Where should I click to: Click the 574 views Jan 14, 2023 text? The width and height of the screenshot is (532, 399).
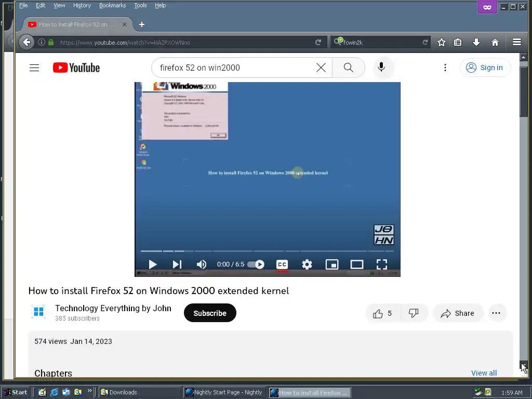tap(73, 341)
